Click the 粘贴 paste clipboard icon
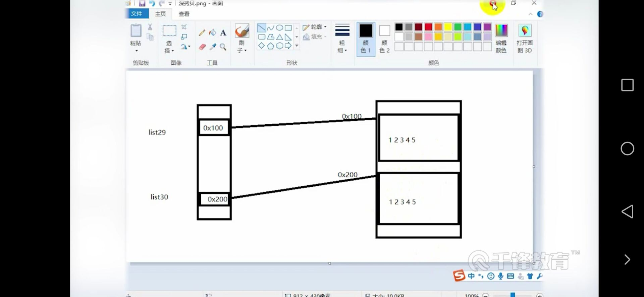 tap(136, 31)
